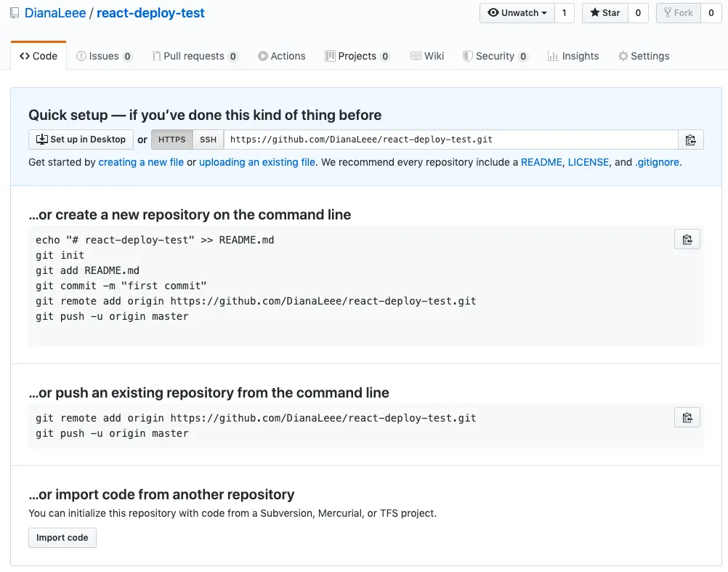728x572 pixels.
Task: Click the Security shield icon
Action: point(468,56)
